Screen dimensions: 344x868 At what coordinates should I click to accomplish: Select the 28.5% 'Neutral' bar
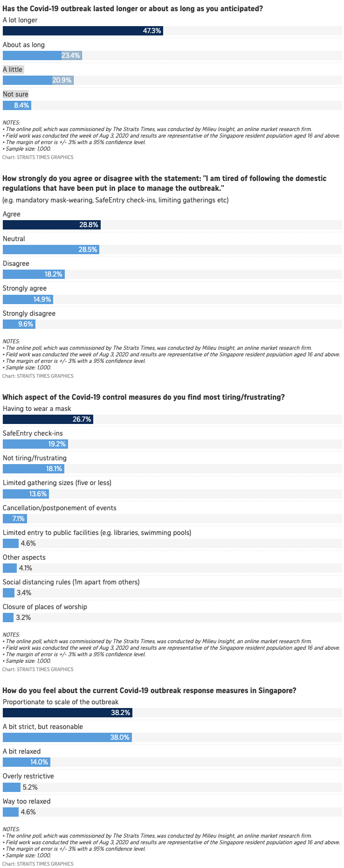pos(51,250)
